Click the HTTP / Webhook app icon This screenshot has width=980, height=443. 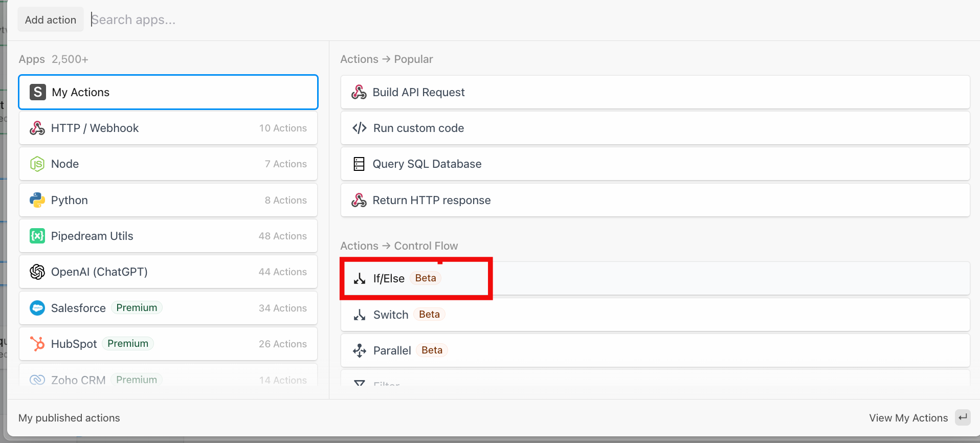[37, 128]
